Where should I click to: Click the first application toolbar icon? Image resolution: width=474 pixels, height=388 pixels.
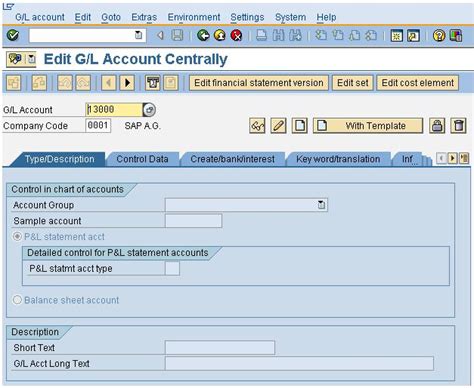(x=14, y=83)
